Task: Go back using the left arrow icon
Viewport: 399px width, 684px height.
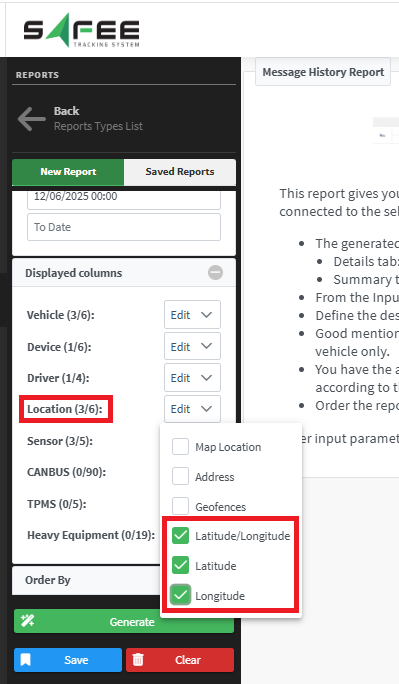Action: coord(31,119)
